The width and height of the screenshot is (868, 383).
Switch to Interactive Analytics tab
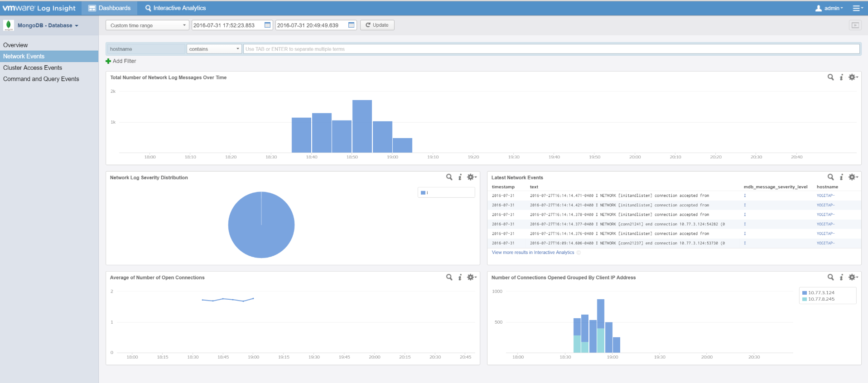175,8
